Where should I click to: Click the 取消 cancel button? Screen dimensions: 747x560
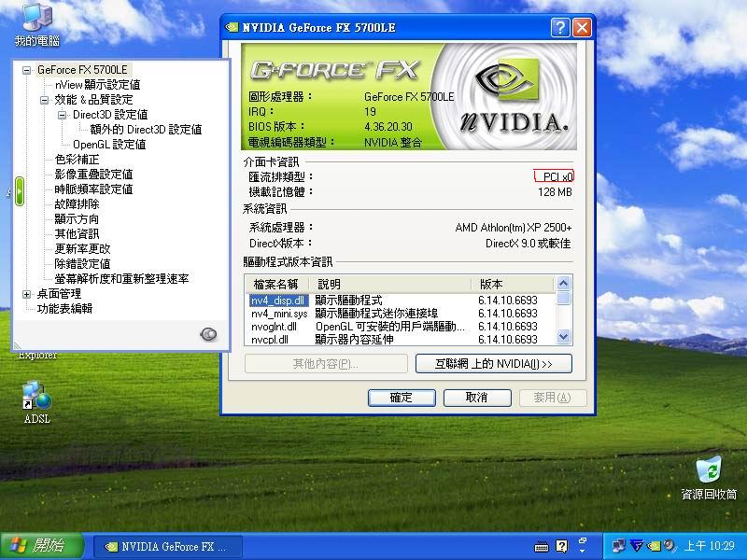click(477, 398)
